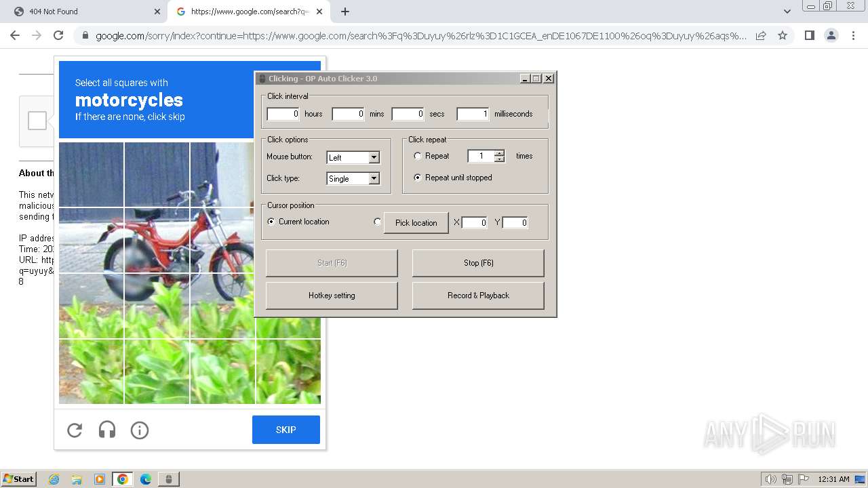Image resolution: width=868 pixels, height=488 pixels.
Task: Choose the Pick location radio button
Action: pyautogui.click(x=378, y=222)
